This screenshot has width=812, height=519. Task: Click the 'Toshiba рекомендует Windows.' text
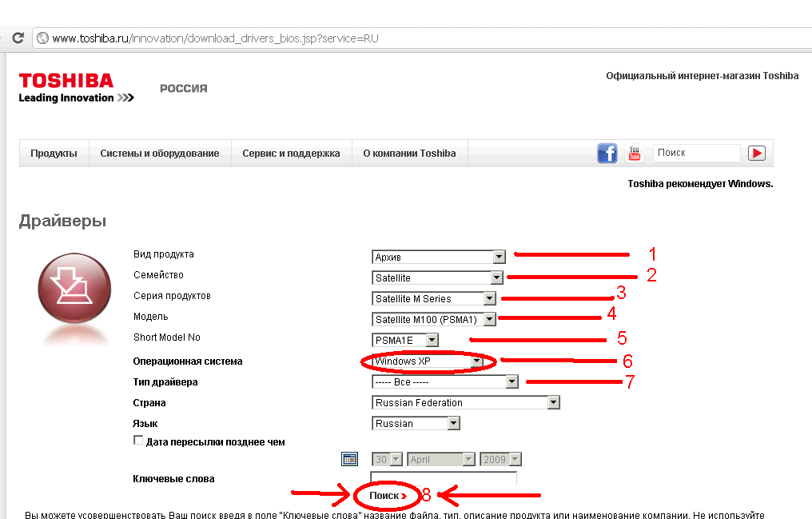700,183
